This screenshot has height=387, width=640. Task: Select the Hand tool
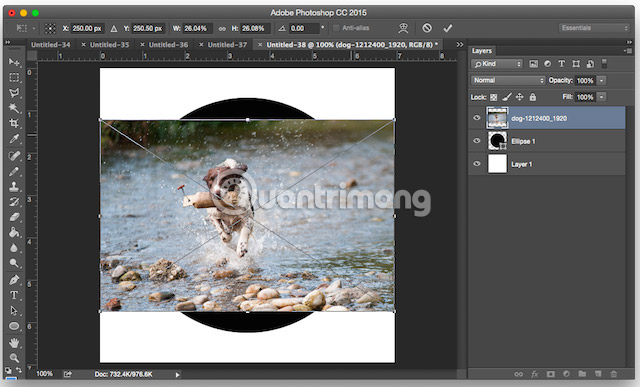14,343
